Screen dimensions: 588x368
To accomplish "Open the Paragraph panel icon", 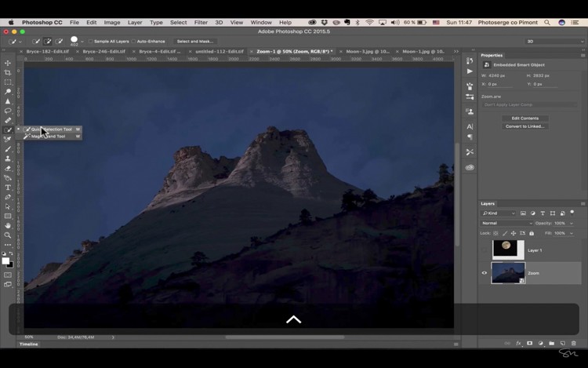I will point(470,137).
